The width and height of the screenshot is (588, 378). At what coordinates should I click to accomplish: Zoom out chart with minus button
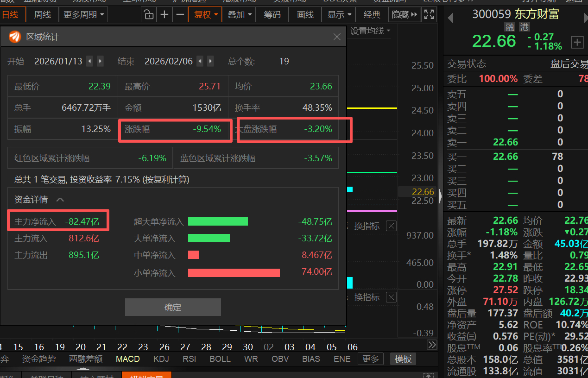click(x=180, y=14)
